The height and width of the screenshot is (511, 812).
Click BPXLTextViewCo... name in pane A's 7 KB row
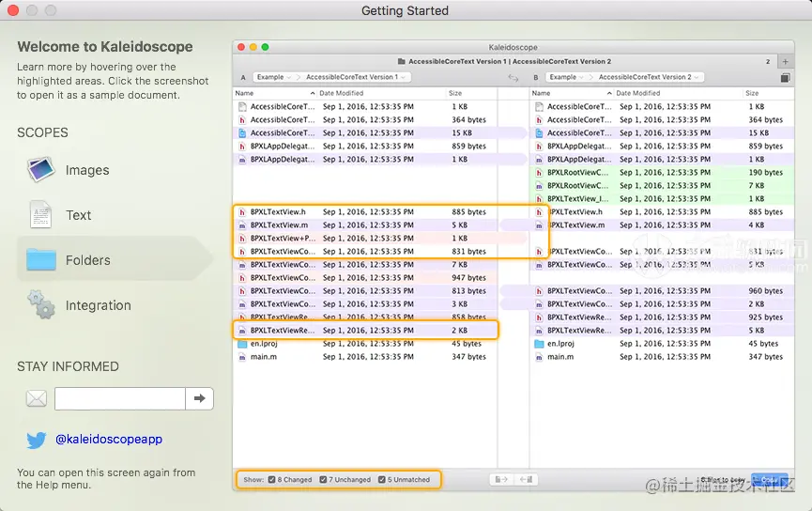click(283, 265)
